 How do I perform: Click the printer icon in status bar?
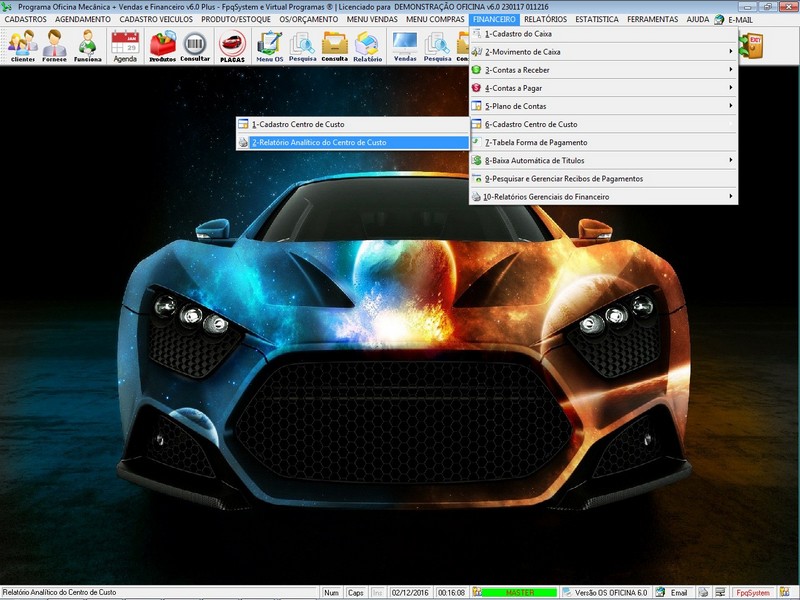tap(704, 592)
